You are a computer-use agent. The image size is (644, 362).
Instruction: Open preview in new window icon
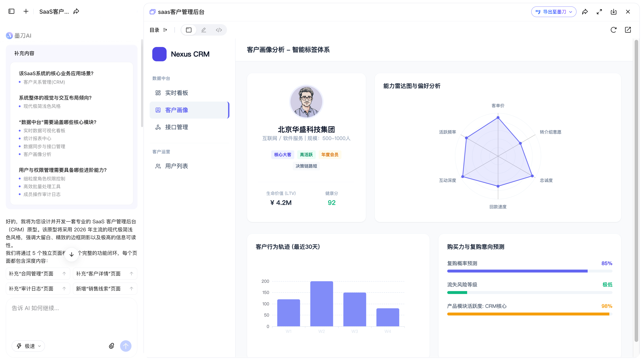tap(628, 30)
